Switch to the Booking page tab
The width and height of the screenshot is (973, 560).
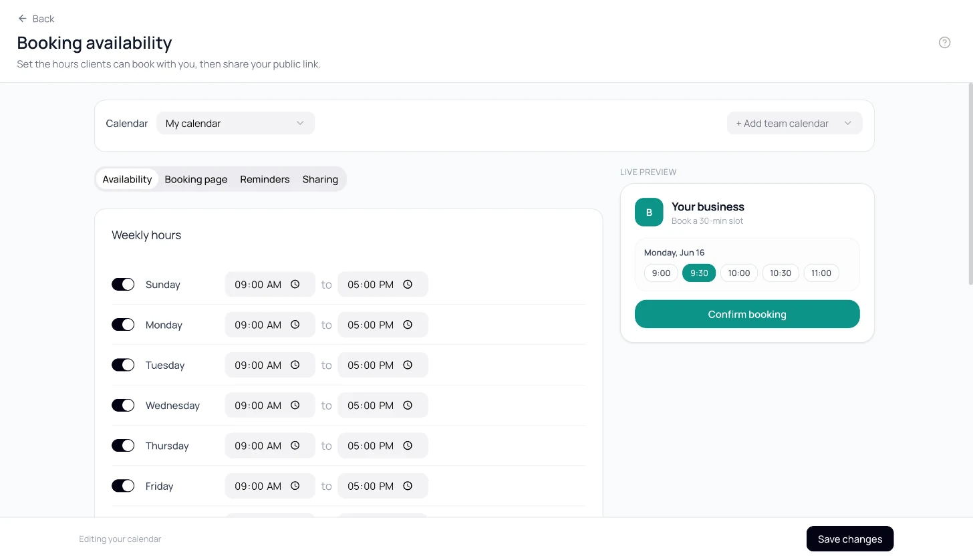coord(196,179)
